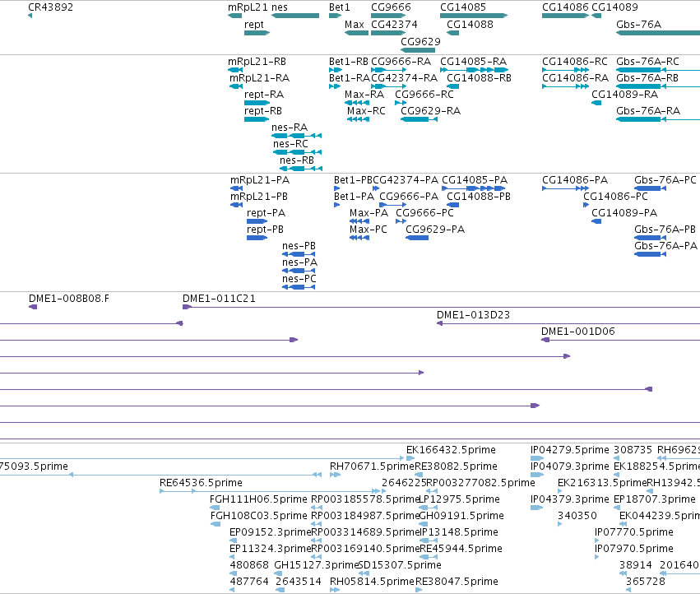Image resolution: width=700 pixels, height=594 pixels.
Task: Select the 2643514 EST label
Action: [299, 582]
